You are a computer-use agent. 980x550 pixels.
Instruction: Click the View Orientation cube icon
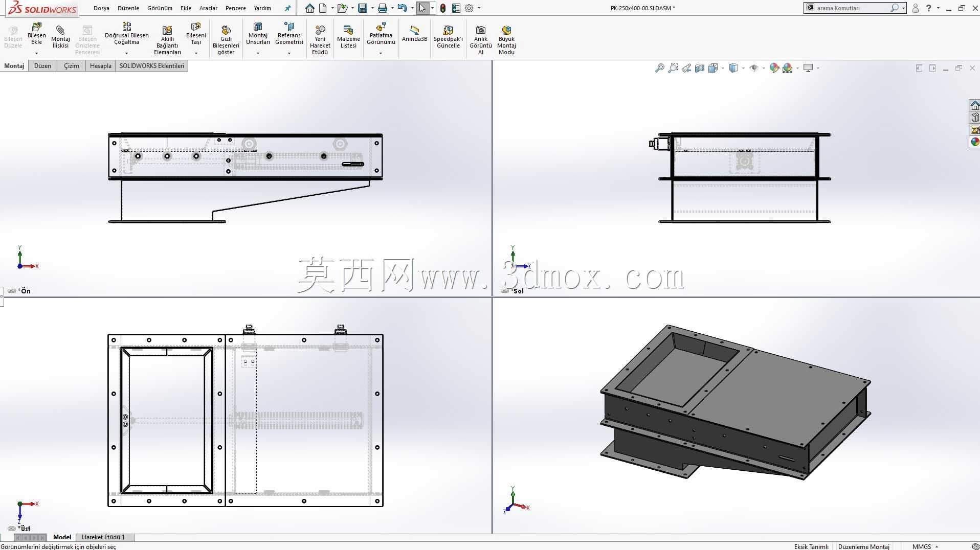point(713,68)
